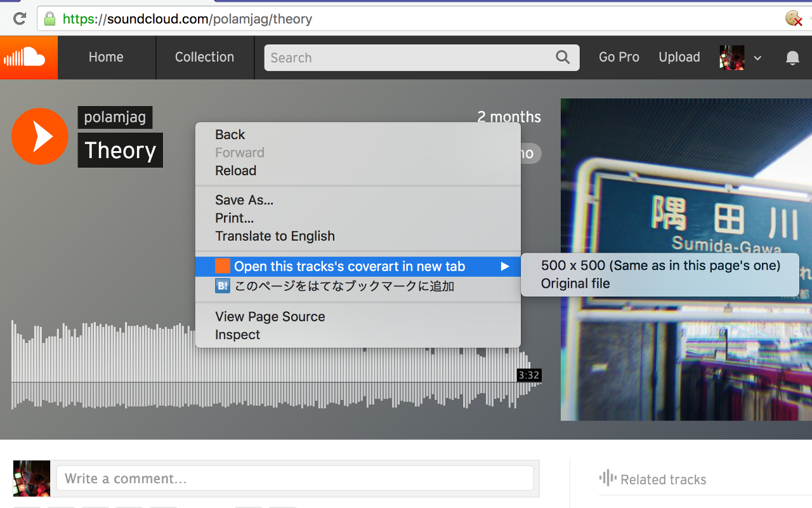This screenshot has width=812, height=508.
Task: Open the Go Pro page
Action: tap(619, 57)
